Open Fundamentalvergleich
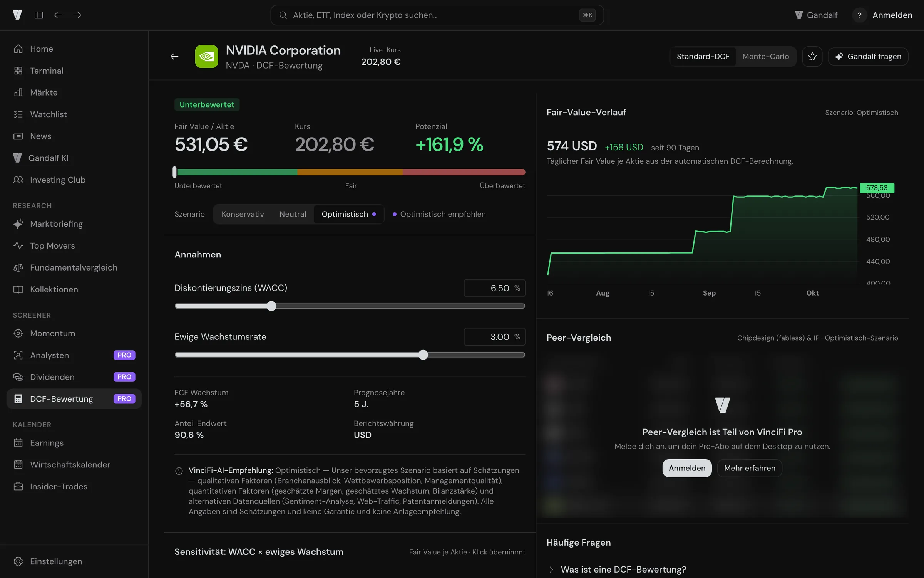The image size is (924, 578). pyautogui.click(x=74, y=268)
